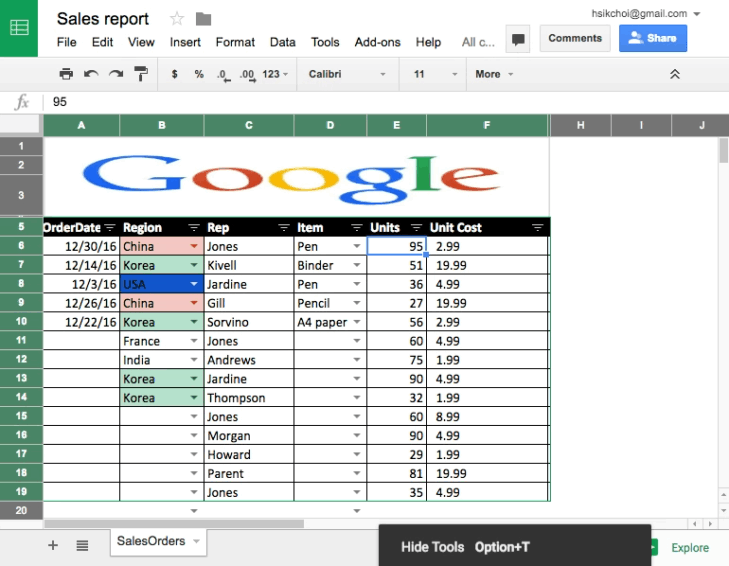
Task: Open Rep column filter icon
Action: coord(284,228)
